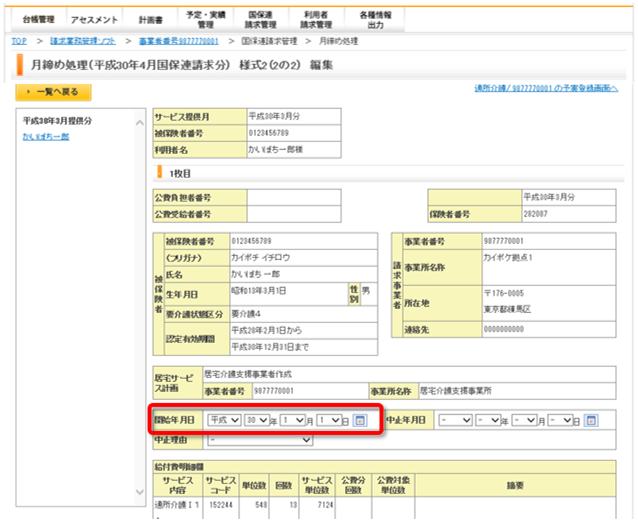Open the 各種情報出力 menu tab
Viewport: 638px width, 521px height.
tap(375, 20)
